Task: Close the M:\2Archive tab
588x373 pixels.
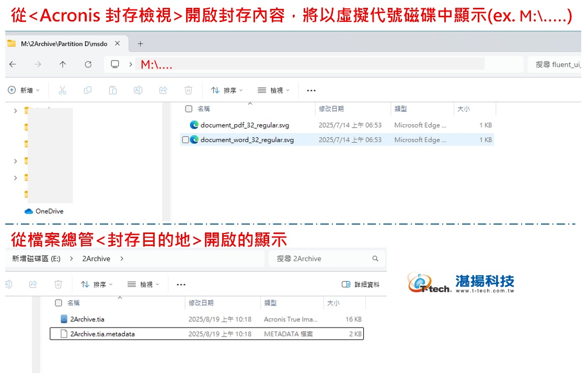Action: [118, 43]
